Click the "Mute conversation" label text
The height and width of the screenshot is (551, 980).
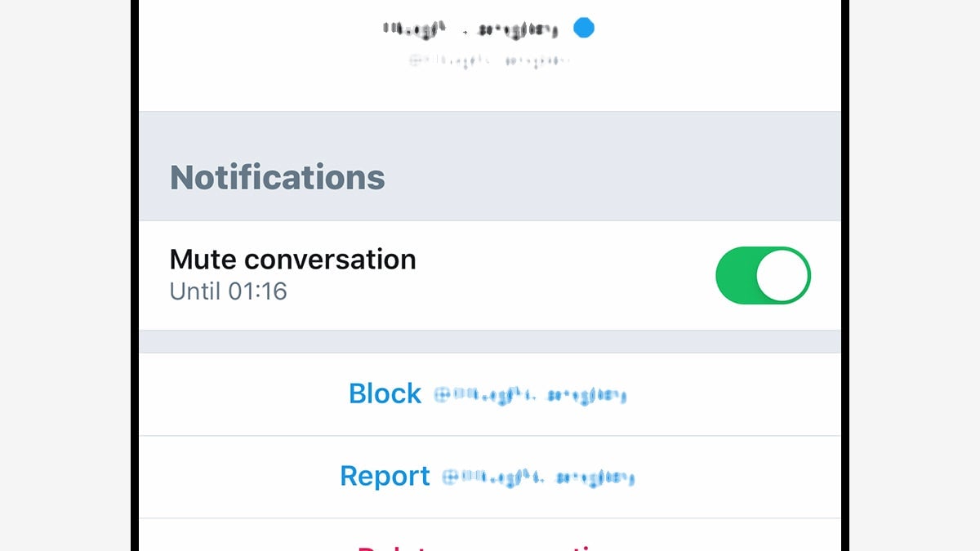292,260
